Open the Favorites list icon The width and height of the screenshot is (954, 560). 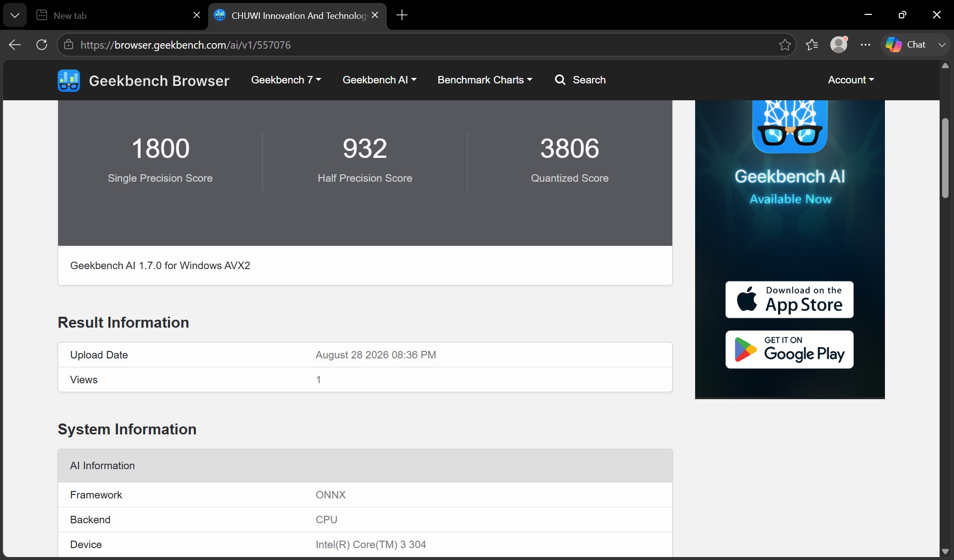click(x=812, y=45)
